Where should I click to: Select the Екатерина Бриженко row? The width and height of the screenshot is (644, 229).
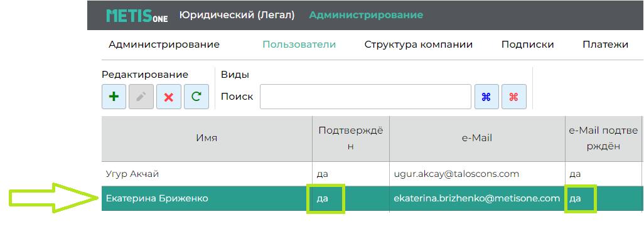372,199
